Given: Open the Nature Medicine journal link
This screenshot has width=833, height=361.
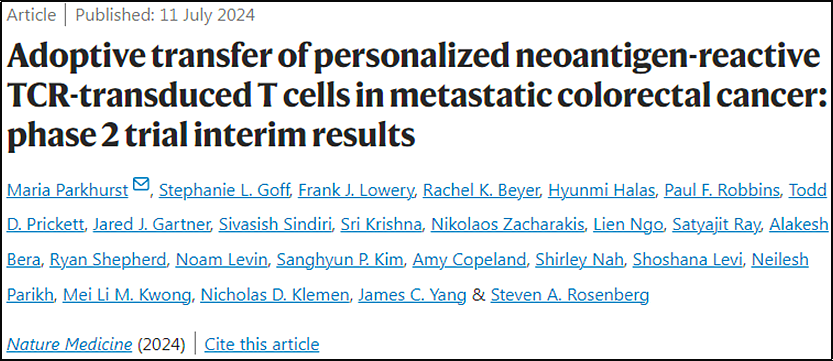Looking at the screenshot, I should point(70,344).
